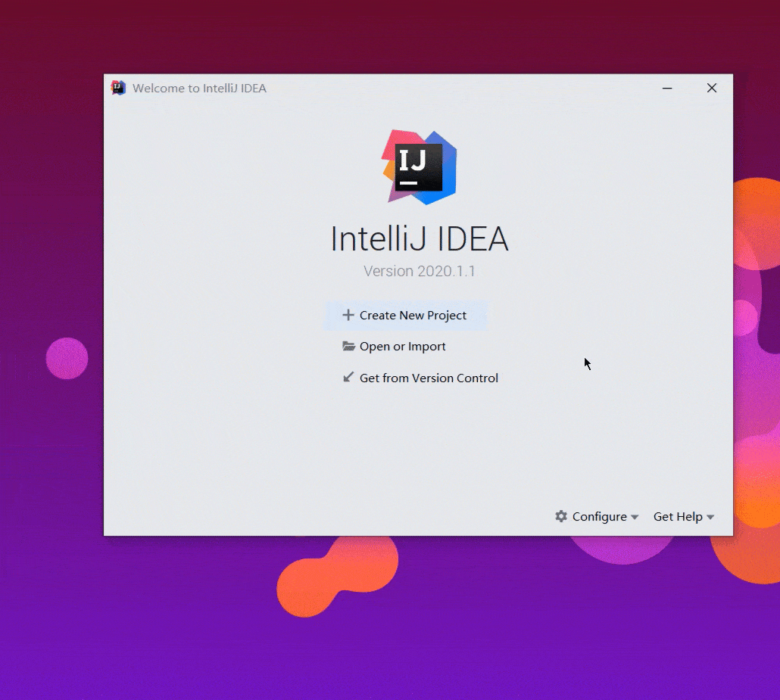This screenshot has width=780, height=700.
Task: Click the IntelliJ IDEA title bar icon
Action: [x=118, y=88]
